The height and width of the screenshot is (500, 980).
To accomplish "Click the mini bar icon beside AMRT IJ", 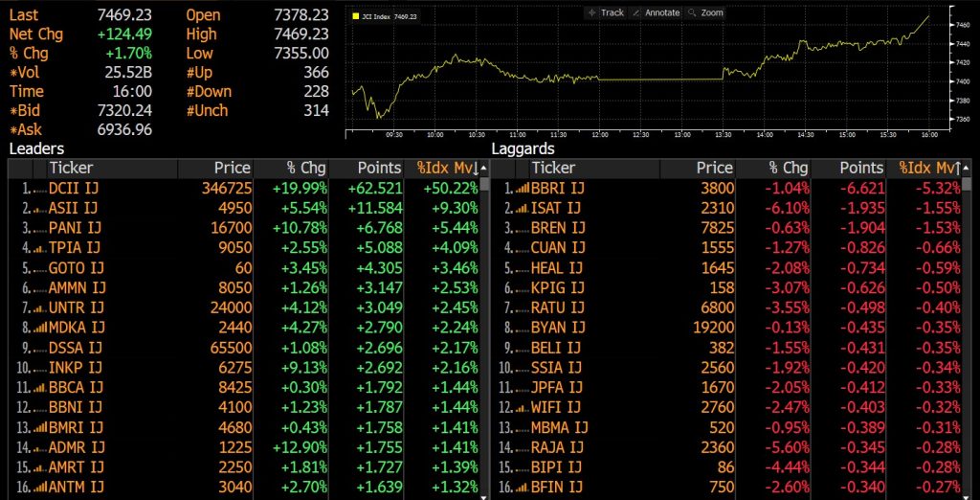I will [40, 468].
